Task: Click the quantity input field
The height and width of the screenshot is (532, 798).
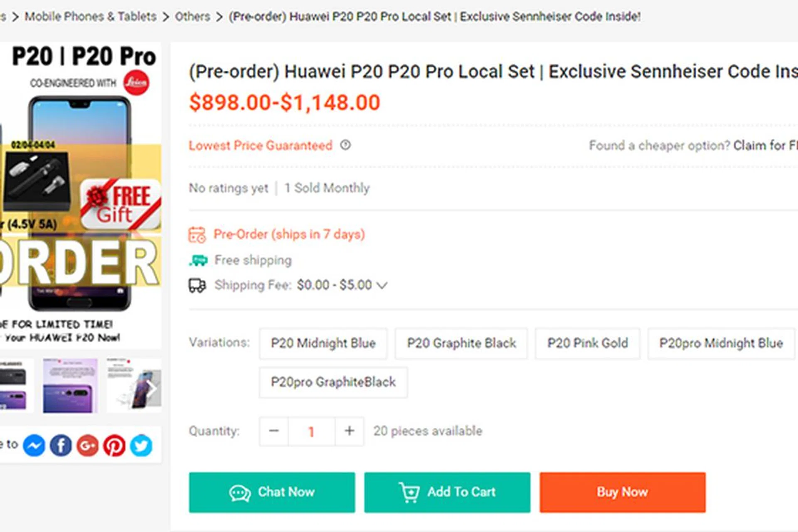Action: [311, 431]
